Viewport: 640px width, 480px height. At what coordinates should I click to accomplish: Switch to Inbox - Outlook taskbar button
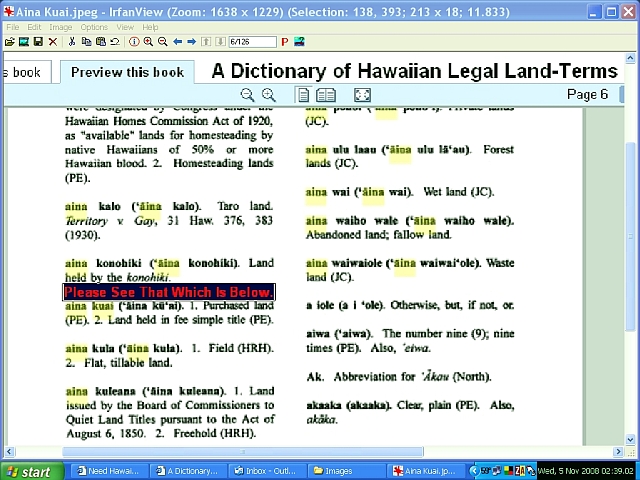click(266, 471)
